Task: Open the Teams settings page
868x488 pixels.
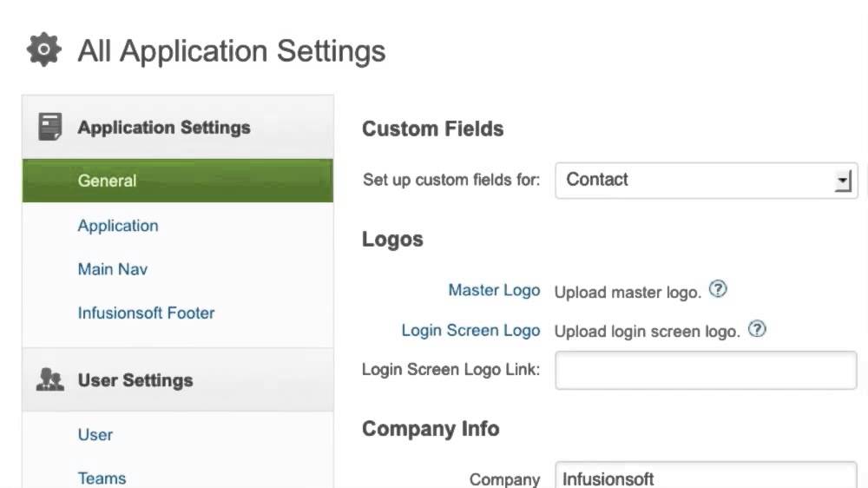Action: click(102, 478)
